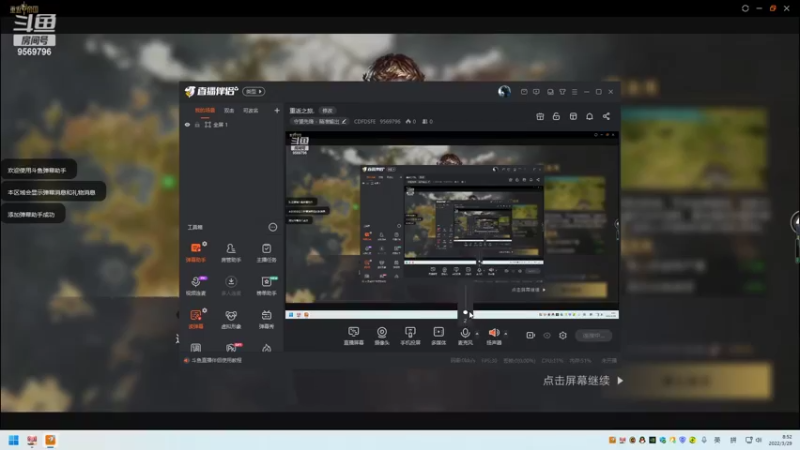Click the bell notification icon in the room header
The width and height of the screenshot is (800, 450).
pos(589,116)
